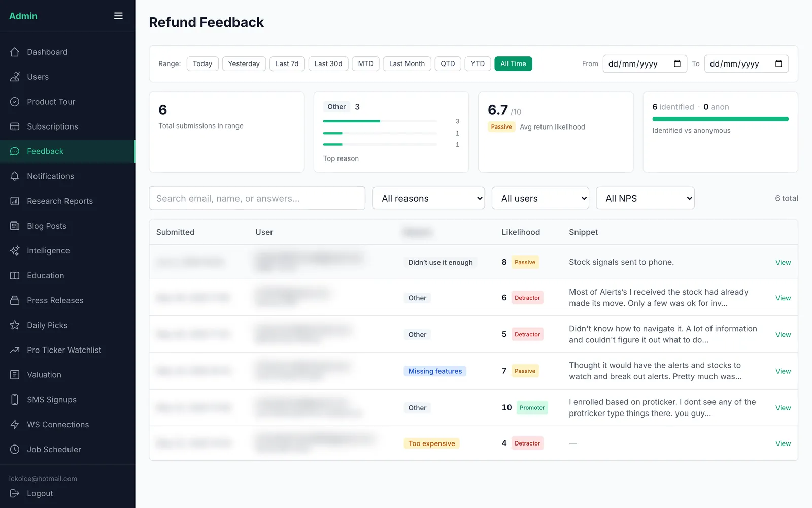Screen dimensions: 812x508
Task: Click the Likelihood column header
Action: pos(521,232)
